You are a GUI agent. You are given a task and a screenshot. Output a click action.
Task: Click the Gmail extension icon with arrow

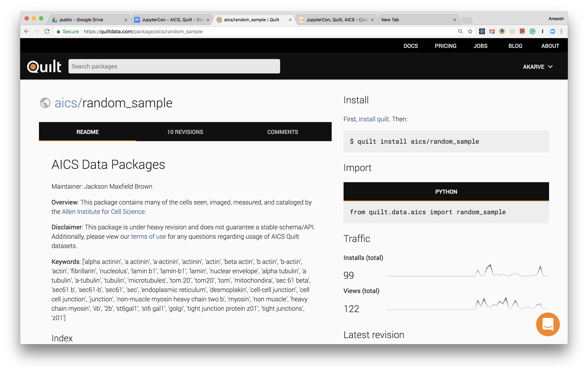point(492,32)
